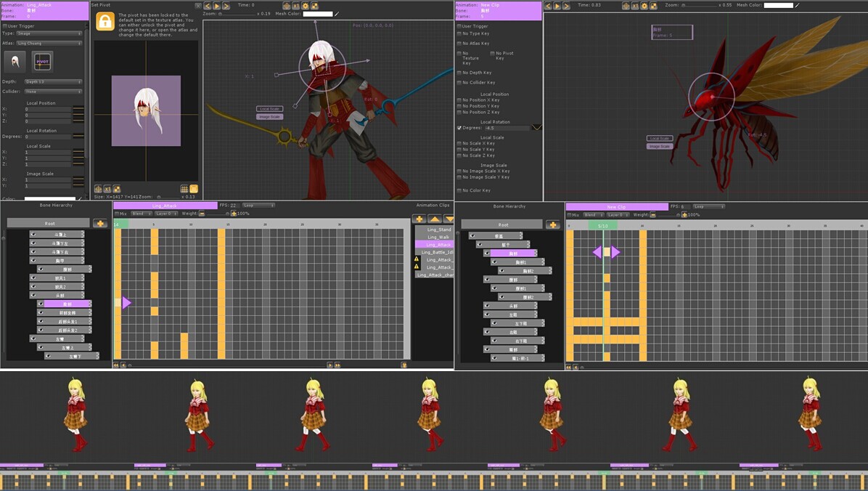Play the Ling_Attack animation preview
This screenshot has height=491, width=868.
[216, 6]
